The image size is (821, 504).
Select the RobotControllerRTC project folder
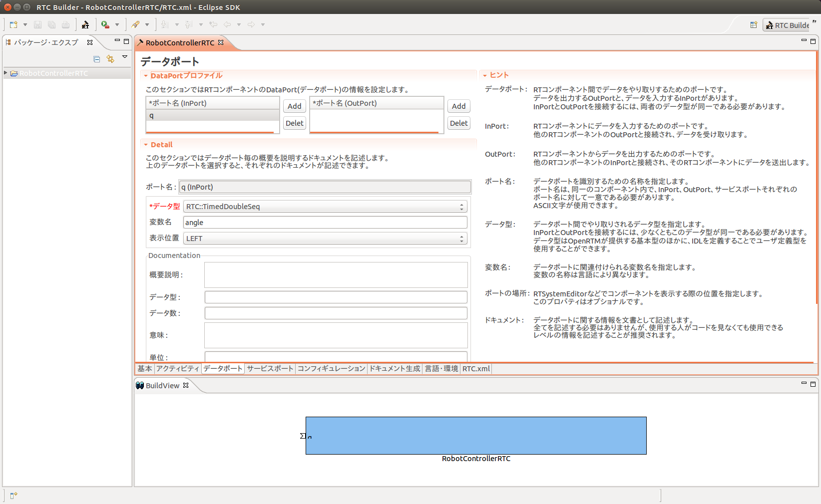click(49, 73)
